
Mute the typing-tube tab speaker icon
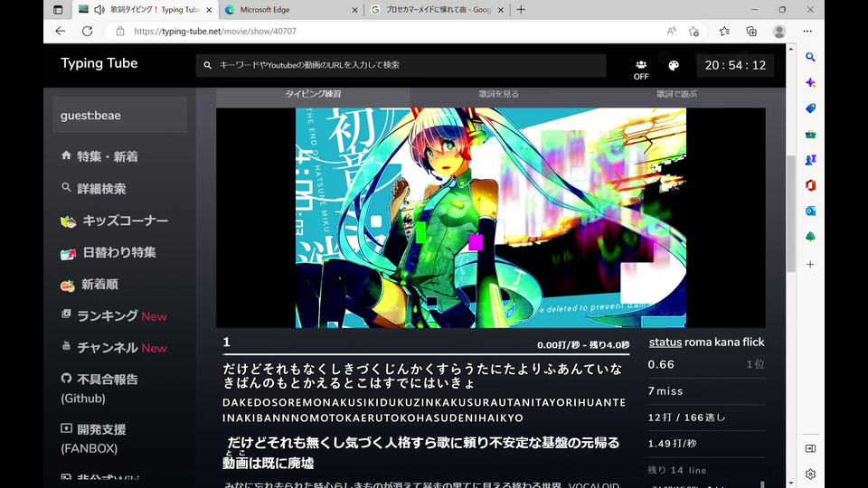click(x=99, y=9)
